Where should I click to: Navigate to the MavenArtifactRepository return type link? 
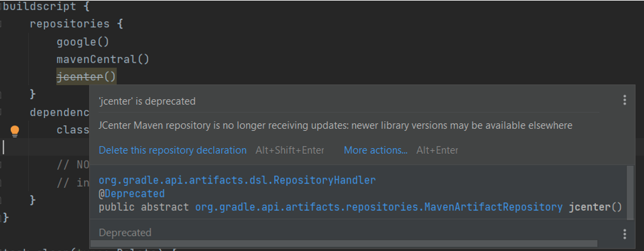pos(379,207)
